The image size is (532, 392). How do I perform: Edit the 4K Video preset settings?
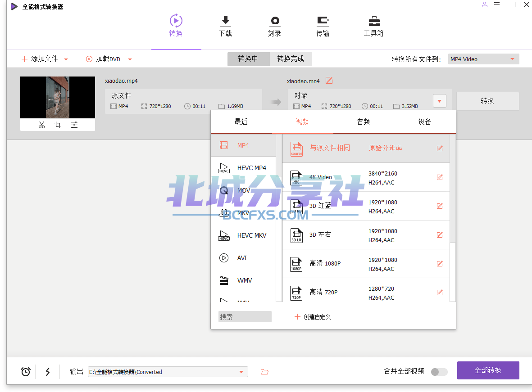(x=440, y=177)
